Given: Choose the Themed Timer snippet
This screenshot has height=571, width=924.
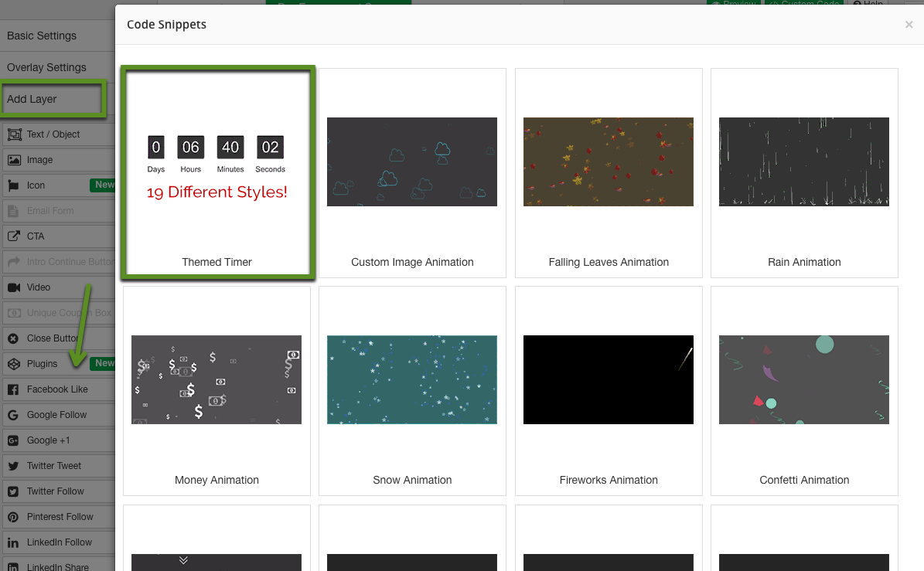Looking at the screenshot, I should point(217,172).
